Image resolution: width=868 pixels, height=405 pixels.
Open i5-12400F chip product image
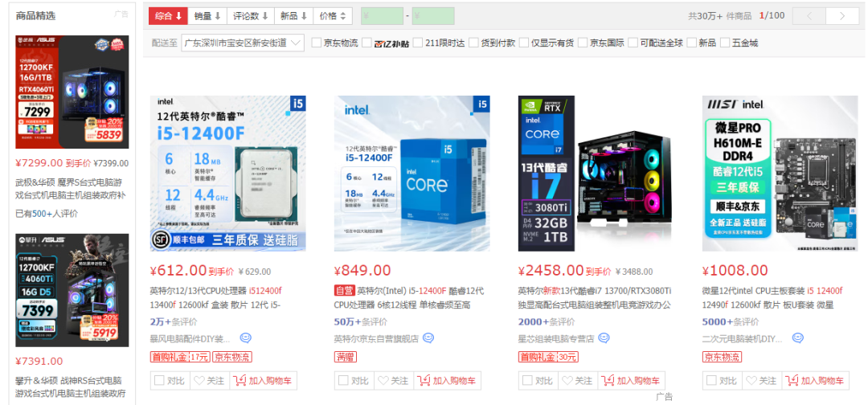click(228, 174)
